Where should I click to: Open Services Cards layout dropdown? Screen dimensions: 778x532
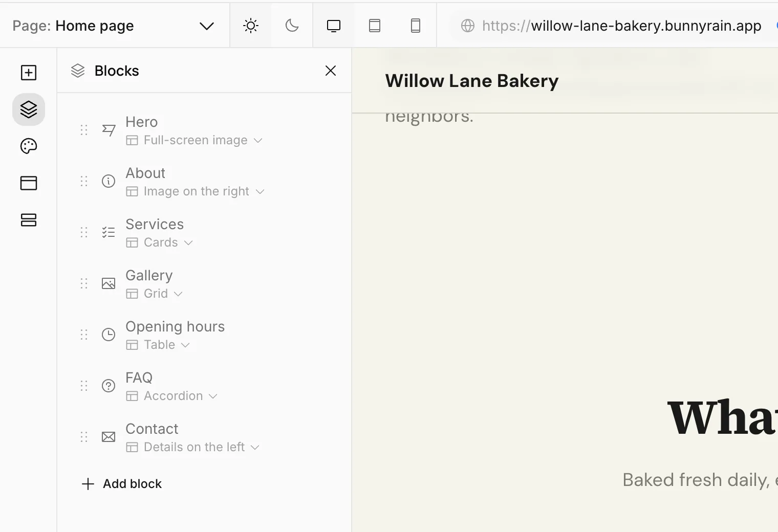pos(160,242)
